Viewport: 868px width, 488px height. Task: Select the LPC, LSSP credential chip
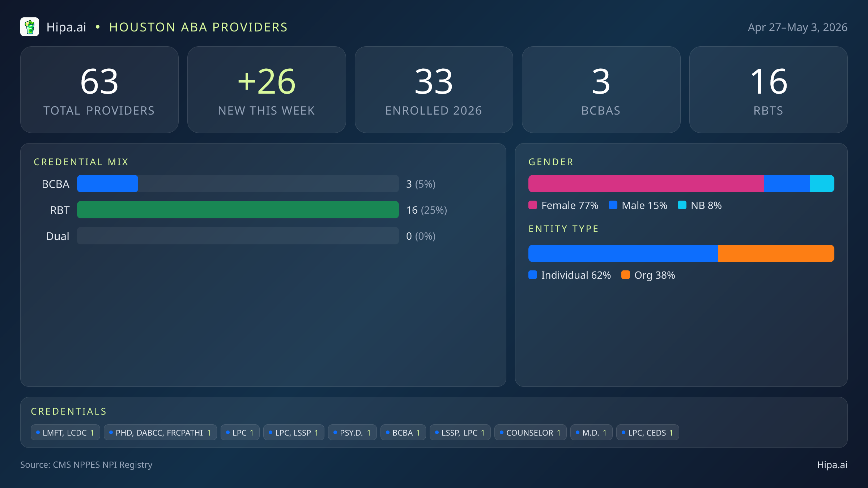tap(294, 432)
